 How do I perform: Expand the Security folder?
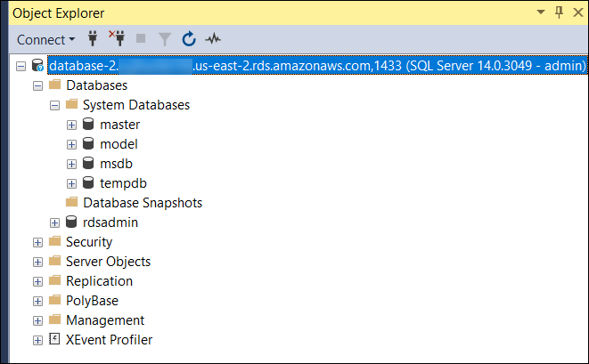click(x=37, y=242)
